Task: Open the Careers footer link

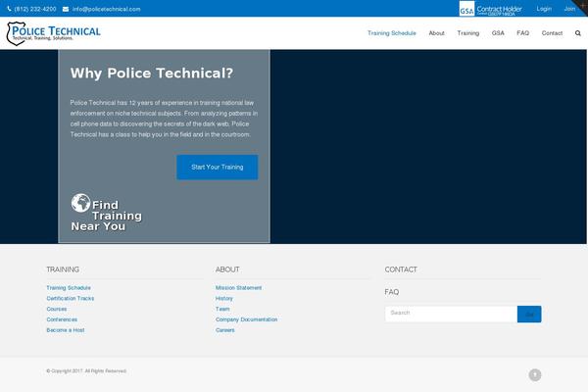Action: tap(225, 330)
